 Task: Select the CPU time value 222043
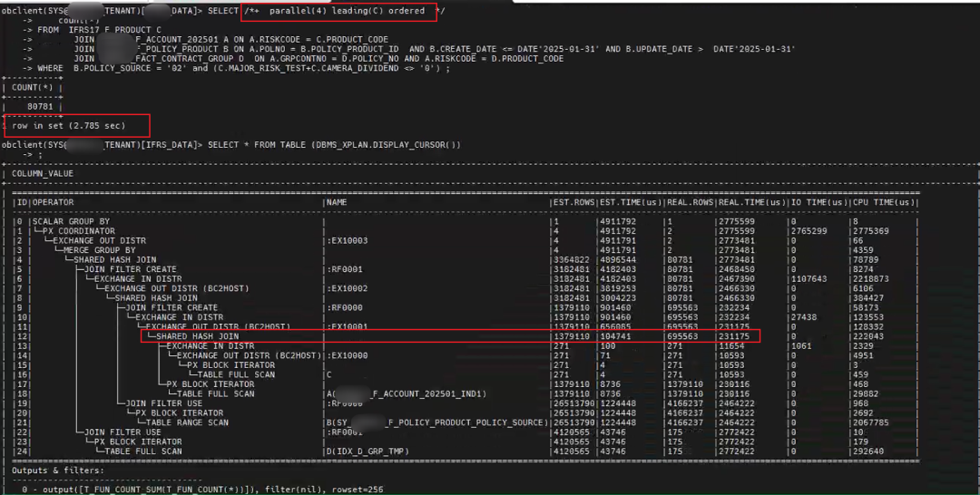(870, 336)
